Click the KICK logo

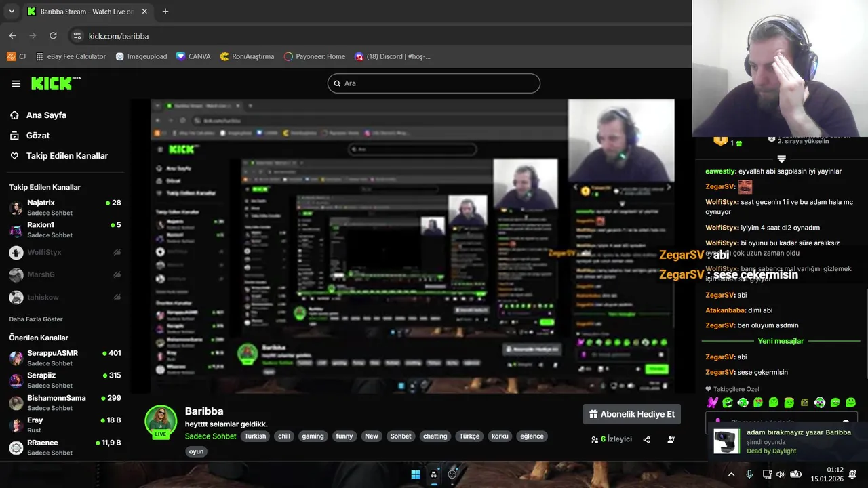pyautogui.click(x=56, y=83)
